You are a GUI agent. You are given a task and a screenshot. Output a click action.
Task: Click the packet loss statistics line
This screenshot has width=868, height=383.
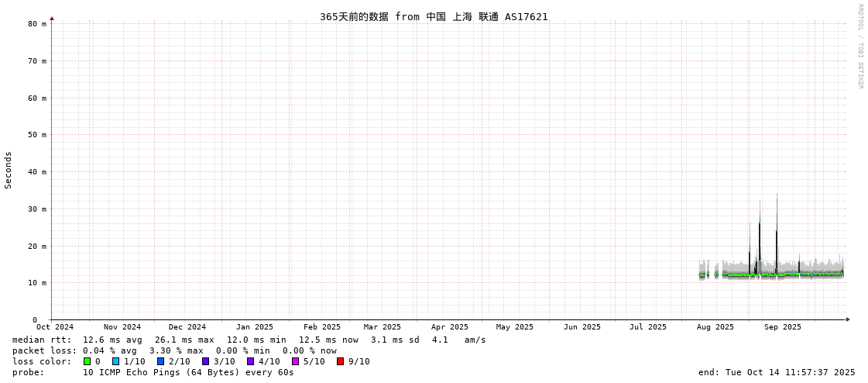[174, 350]
